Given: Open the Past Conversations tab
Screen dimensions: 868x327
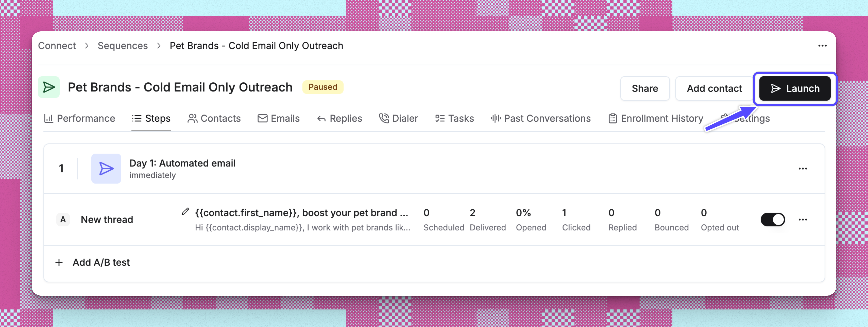Looking at the screenshot, I should click(540, 118).
